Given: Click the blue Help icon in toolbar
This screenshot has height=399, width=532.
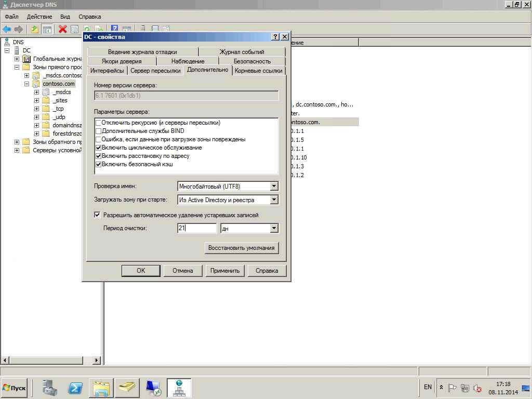Looking at the screenshot, I should click(x=114, y=29).
